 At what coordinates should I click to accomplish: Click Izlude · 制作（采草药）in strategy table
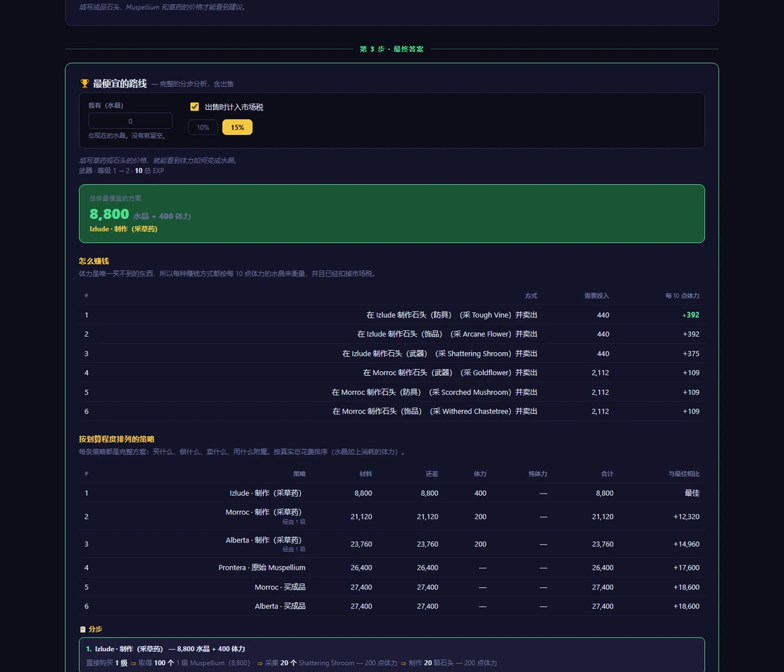point(265,493)
